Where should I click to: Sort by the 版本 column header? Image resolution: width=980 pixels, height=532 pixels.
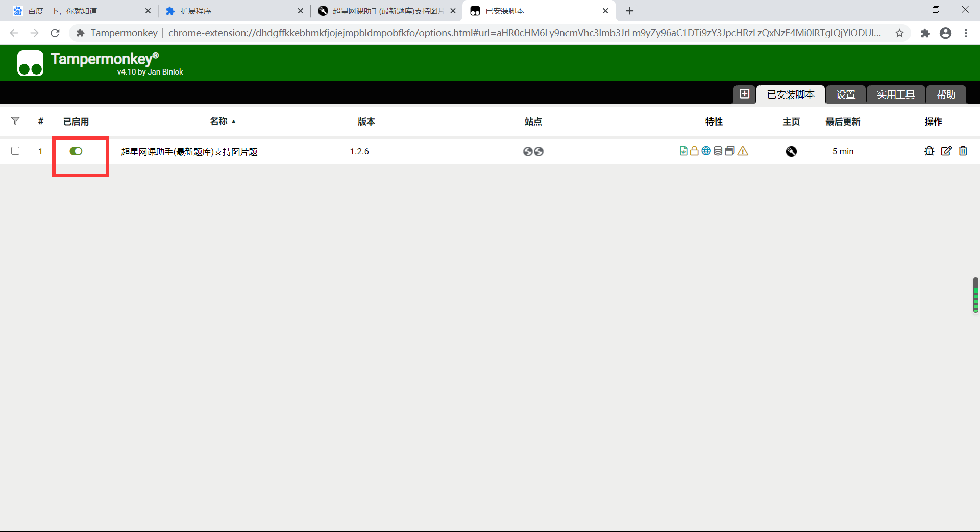click(x=366, y=122)
